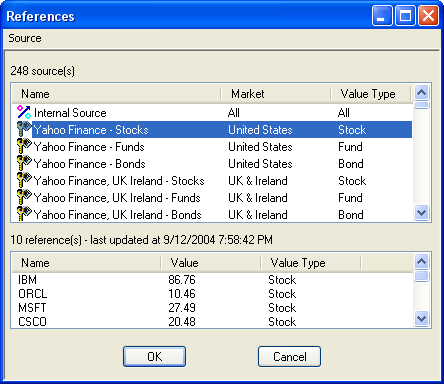Sort sources by Market column header
This screenshot has width=444, height=384.
click(276, 94)
